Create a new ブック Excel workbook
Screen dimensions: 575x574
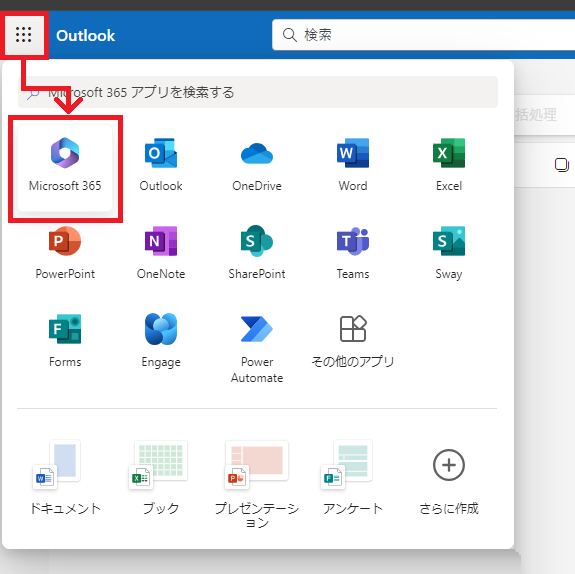161,478
